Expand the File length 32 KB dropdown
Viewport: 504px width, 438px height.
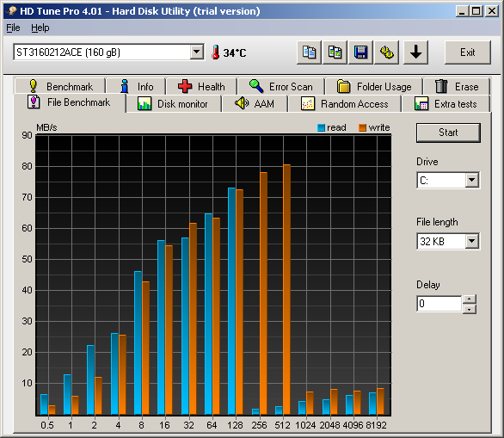pyautogui.click(x=471, y=241)
